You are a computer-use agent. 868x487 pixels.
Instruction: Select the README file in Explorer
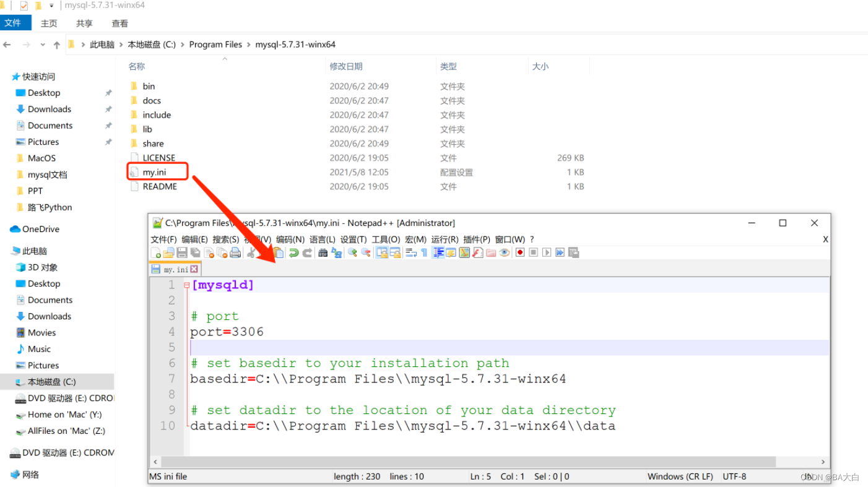[x=160, y=186]
